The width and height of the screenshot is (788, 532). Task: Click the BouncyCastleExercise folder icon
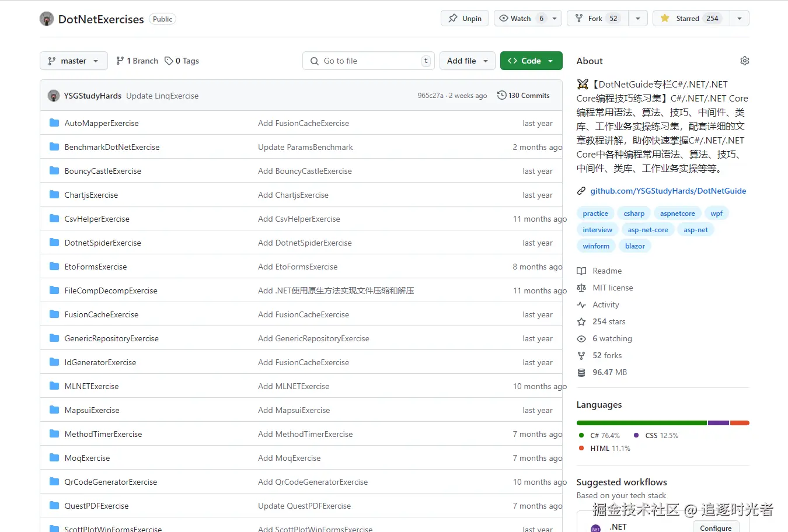tap(54, 170)
